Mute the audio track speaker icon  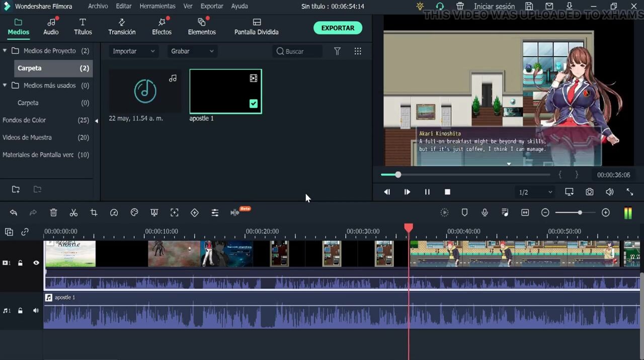click(x=36, y=311)
